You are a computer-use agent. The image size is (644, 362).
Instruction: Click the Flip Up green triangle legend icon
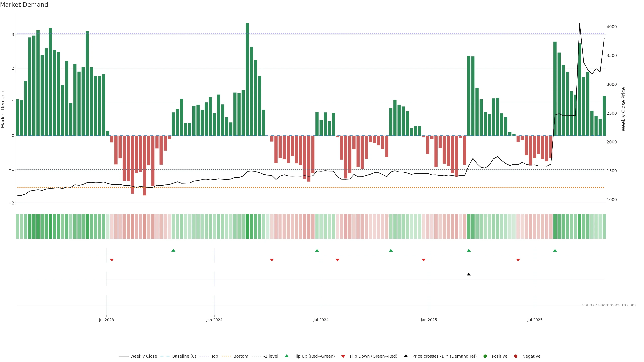286,356
